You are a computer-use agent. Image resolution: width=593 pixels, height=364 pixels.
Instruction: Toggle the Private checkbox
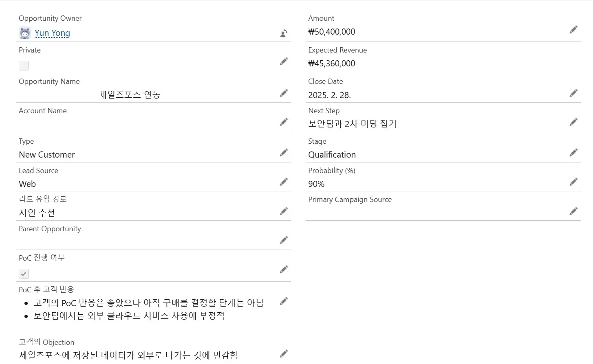[24, 66]
